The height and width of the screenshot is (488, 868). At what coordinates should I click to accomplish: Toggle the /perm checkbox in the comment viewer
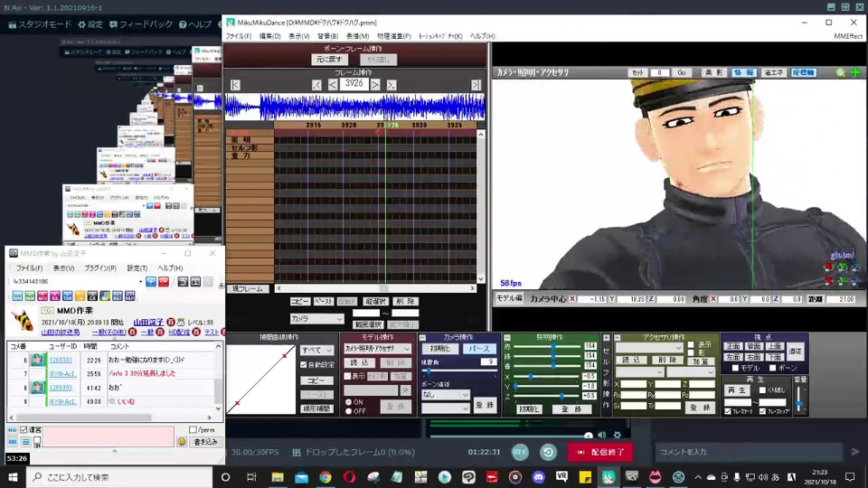pos(193,430)
